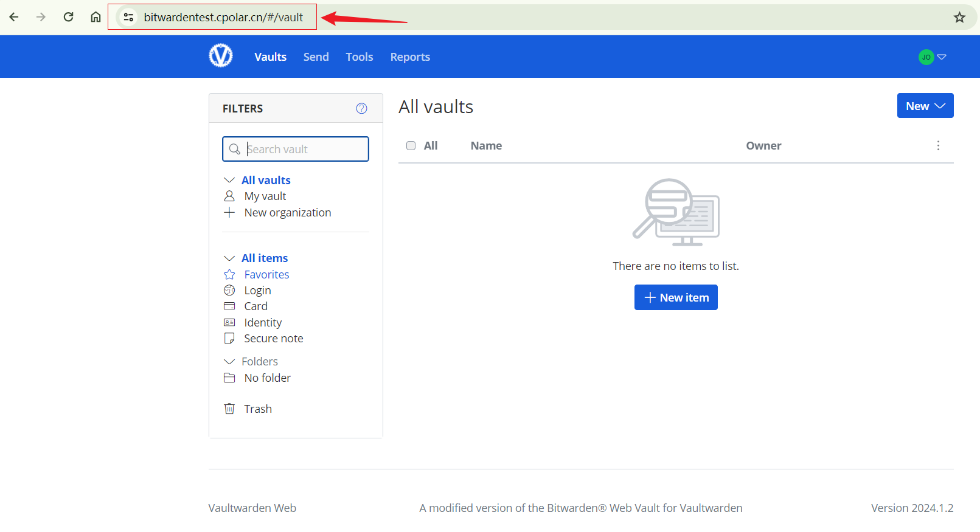Collapse the All vaults chevron
Image resolution: width=980 pixels, height=532 pixels.
[x=229, y=180]
